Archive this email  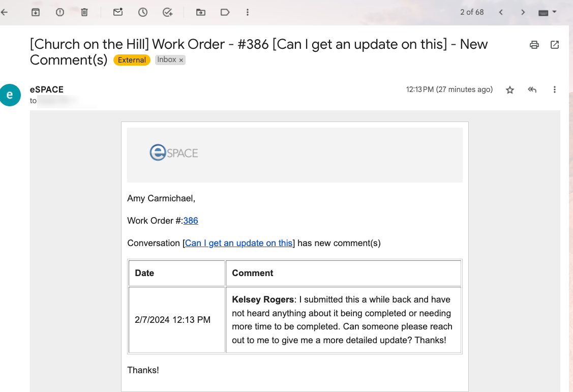(36, 12)
